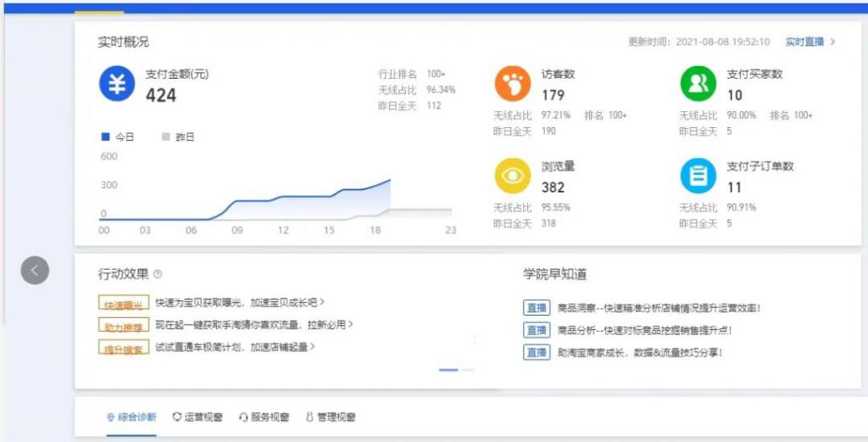Open link 现在起一键获取手淘猜你喜欢流量
Viewport: 868px width, 442px height.
tap(254, 325)
